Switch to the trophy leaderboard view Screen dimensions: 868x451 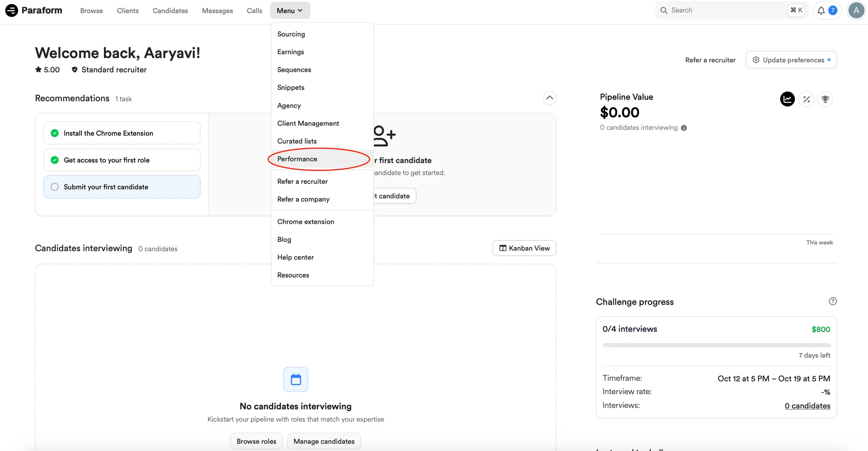(825, 99)
